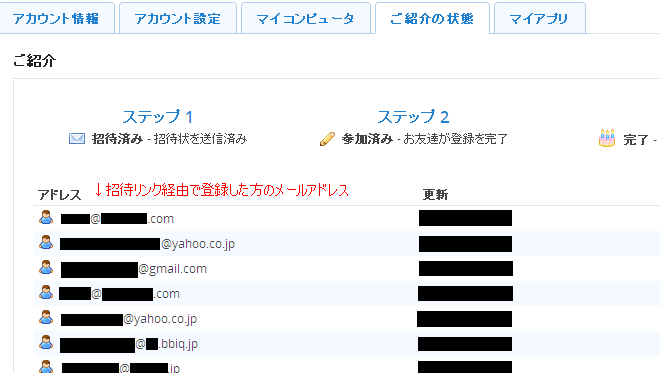Click the @gmail.com email address

coord(134,269)
